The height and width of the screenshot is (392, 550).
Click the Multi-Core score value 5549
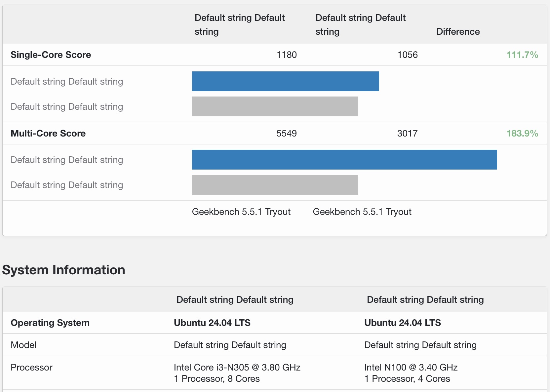(x=286, y=134)
